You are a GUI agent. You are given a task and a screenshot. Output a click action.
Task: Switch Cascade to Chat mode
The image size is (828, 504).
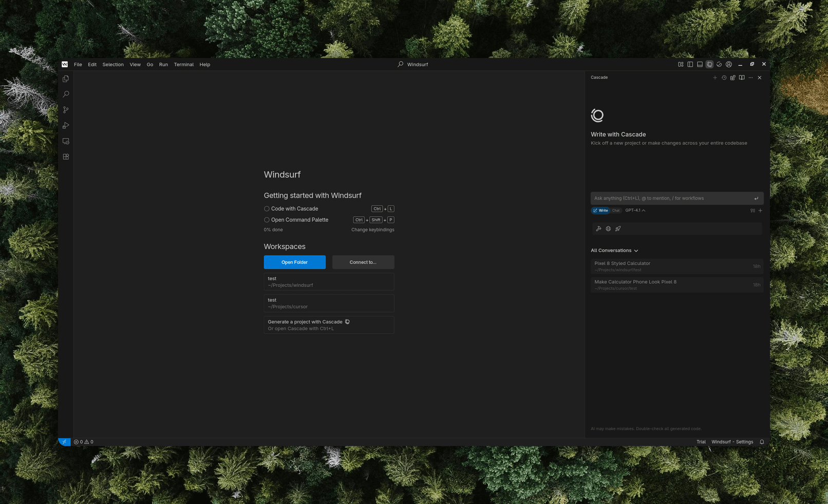616,210
